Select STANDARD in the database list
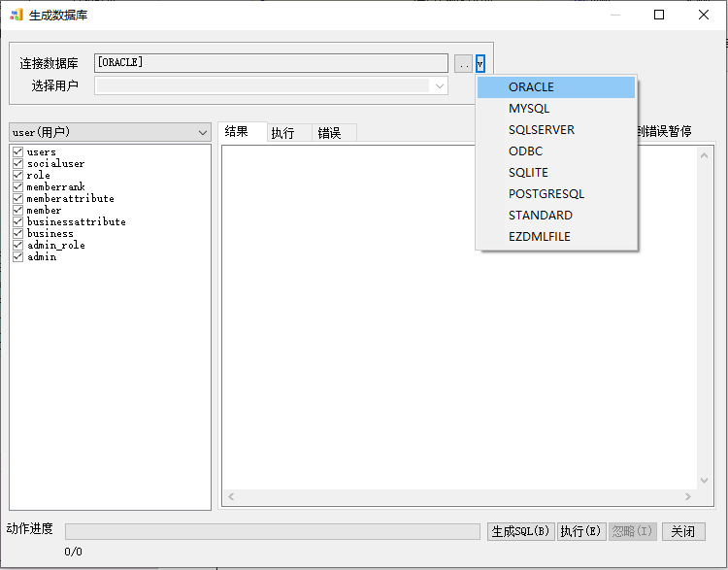This screenshot has width=728, height=570. point(556,216)
